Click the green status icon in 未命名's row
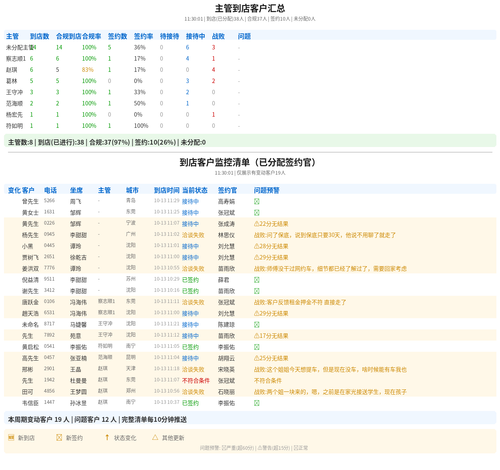Image resolution: width=500 pixels, height=470 pixels. pos(257,325)
